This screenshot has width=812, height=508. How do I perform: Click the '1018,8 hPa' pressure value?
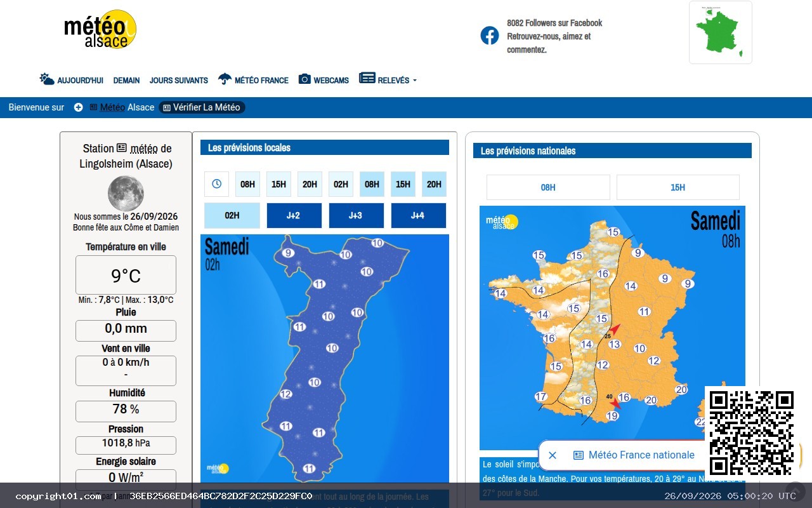[x=126, y=443]
